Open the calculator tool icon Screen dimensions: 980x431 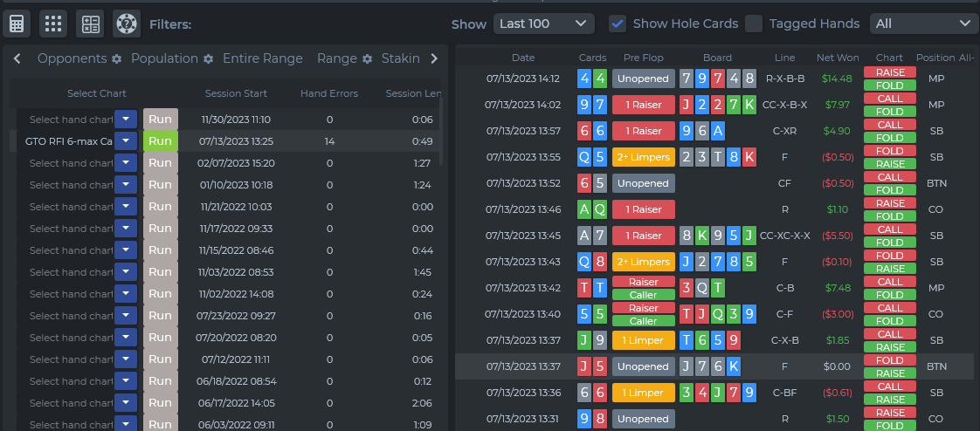coord(17,24)
